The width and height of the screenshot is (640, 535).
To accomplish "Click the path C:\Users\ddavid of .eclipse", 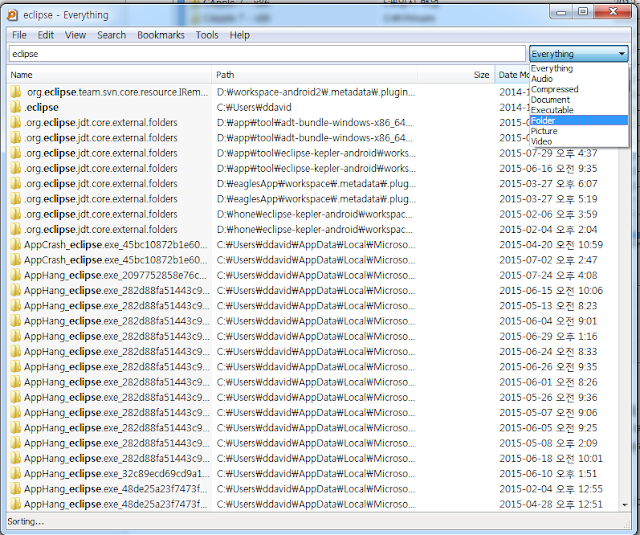I will point(254,107).
